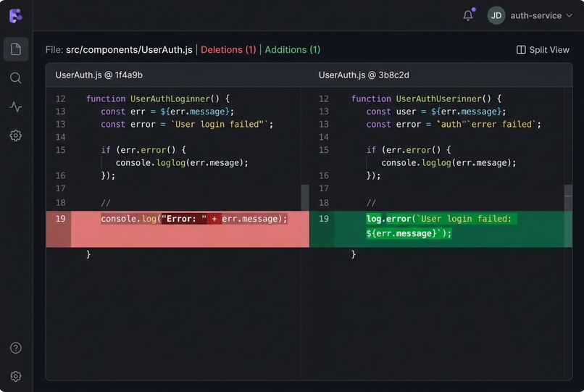Screen dimensions: 584x392
Task: Click right pane console.loglog(err.mesage) line
Action: tap(449, 163)
